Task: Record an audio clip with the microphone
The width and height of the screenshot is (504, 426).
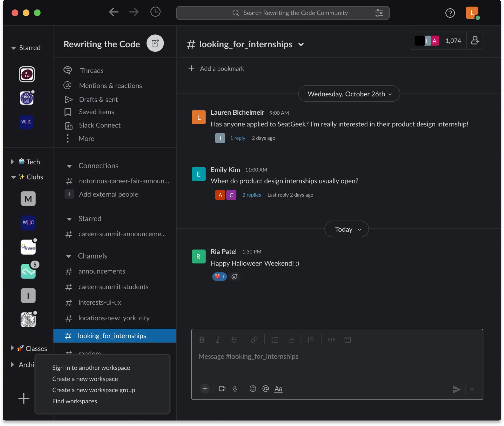Action: click(x=235, y=389)
